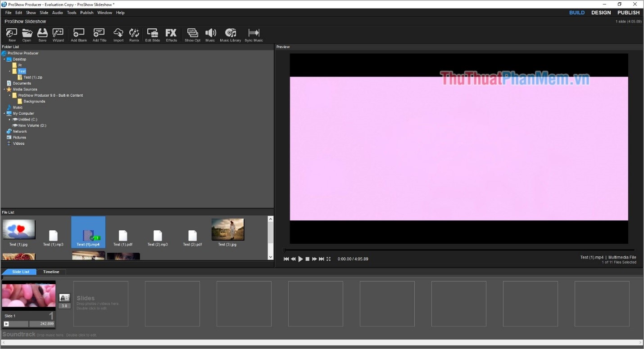The image size is (644, 349).
Task: Open the Audio menu
Action: 57,13
